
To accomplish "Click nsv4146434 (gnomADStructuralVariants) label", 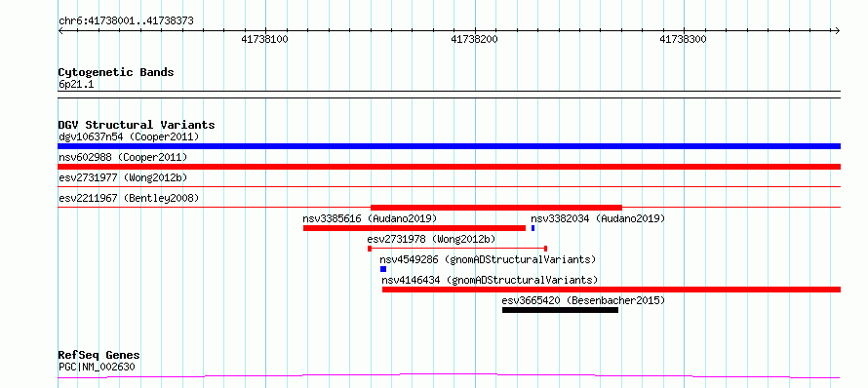I will pos(490,280).
